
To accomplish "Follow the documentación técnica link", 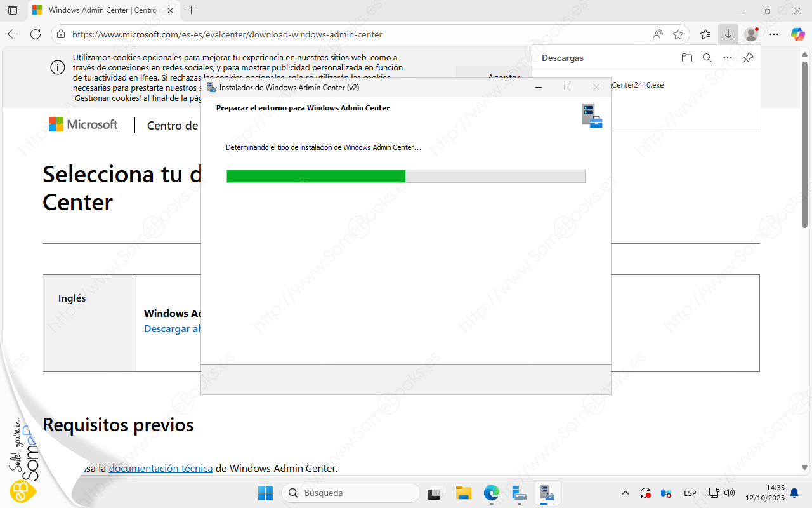I will point(160,468).
